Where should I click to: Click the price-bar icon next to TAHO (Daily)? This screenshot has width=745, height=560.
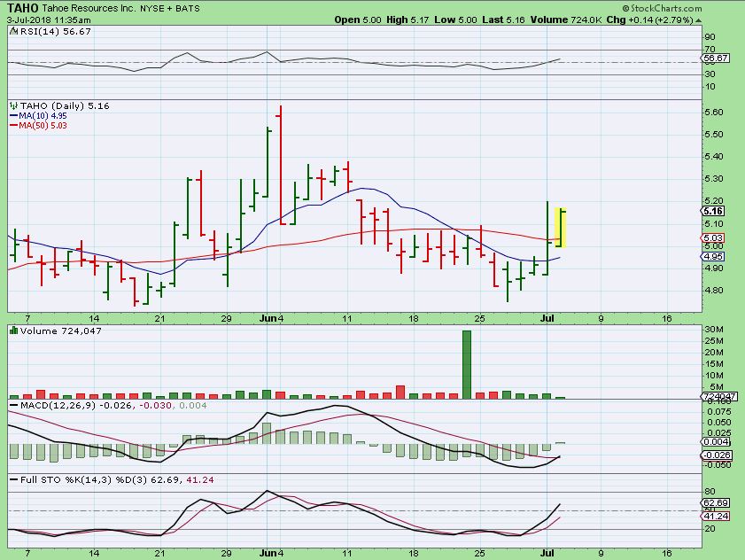click(x=13, y=105)
